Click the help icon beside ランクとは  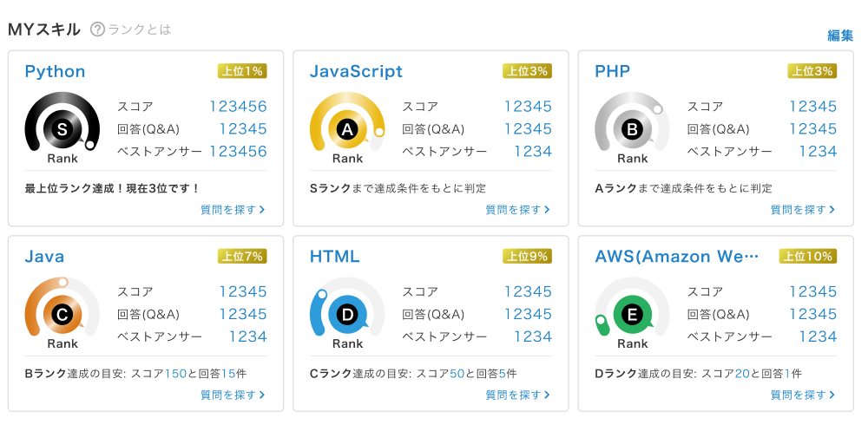[97, 29]
